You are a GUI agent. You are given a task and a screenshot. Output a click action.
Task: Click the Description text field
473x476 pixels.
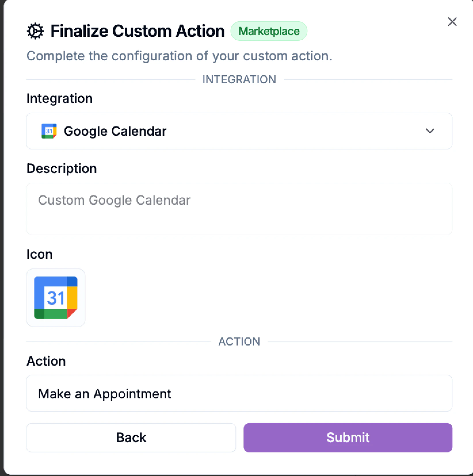[x=239, y=209]
